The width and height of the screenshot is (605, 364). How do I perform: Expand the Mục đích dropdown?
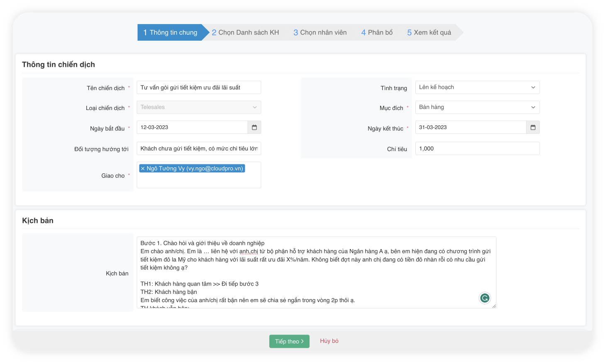[x=477, y=107]
